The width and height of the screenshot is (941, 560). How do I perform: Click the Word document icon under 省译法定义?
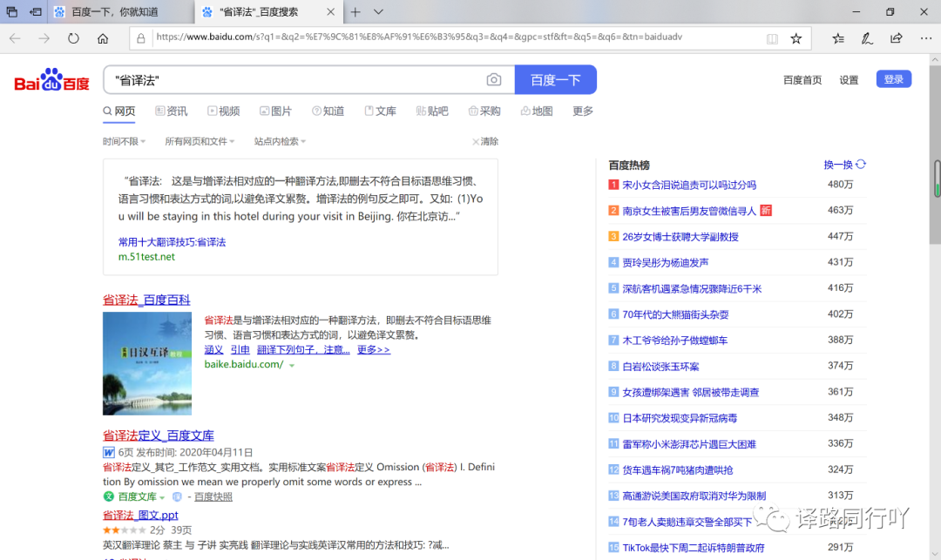pos(109,453)
